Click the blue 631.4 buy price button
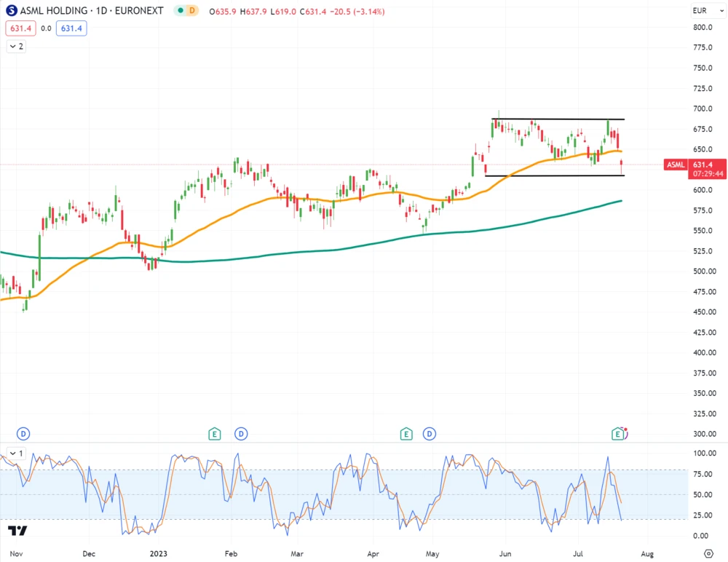728x562 pixels. click(71, 28)
